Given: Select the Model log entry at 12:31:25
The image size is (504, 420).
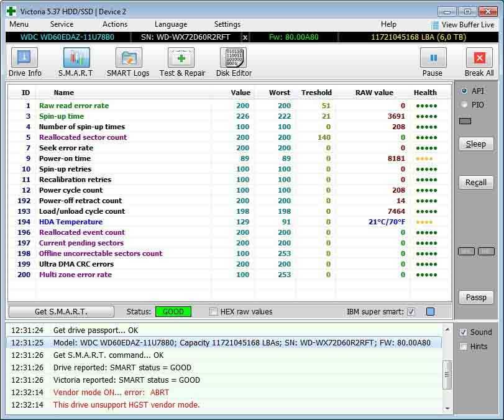Looking at the screenshot, I should click(224, 342).
